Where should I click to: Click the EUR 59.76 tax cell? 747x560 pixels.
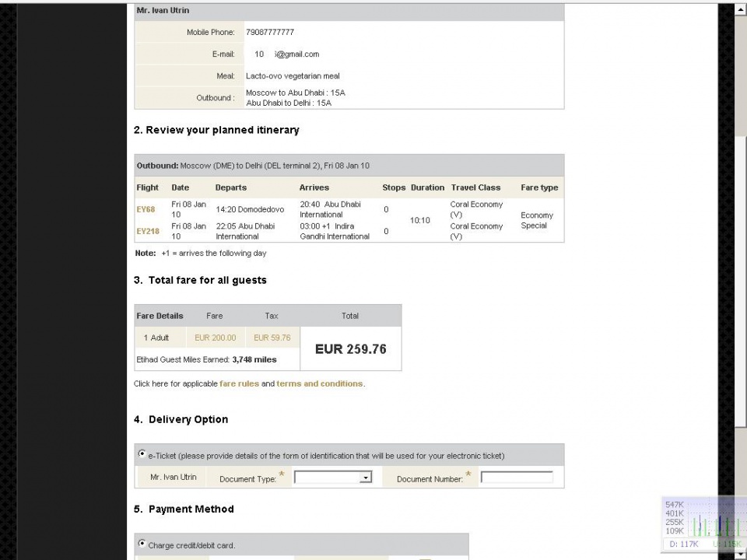click(272, 338)
